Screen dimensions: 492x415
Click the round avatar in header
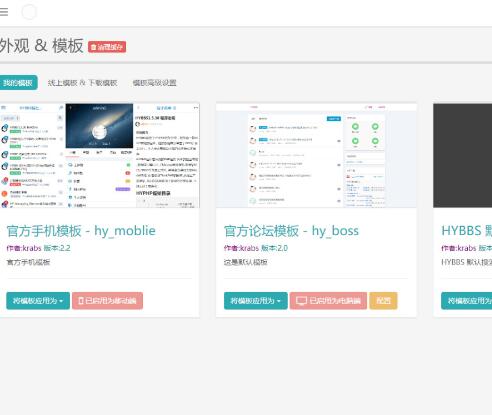pos(29,12)
